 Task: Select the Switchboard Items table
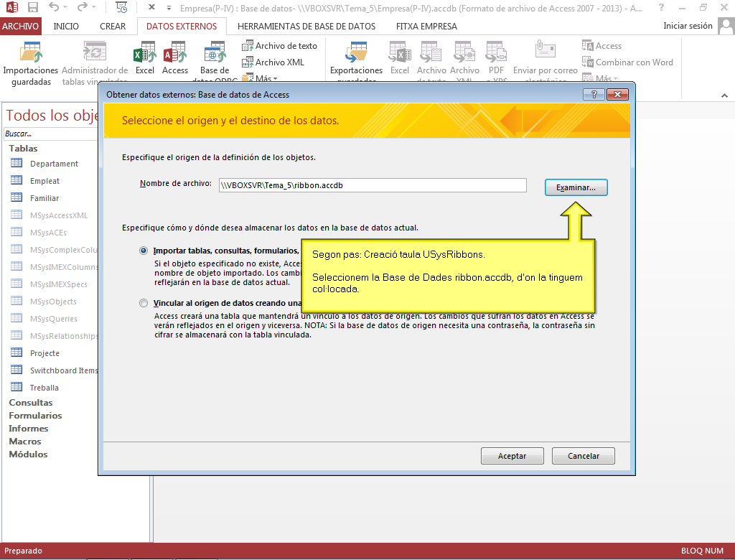53,370
